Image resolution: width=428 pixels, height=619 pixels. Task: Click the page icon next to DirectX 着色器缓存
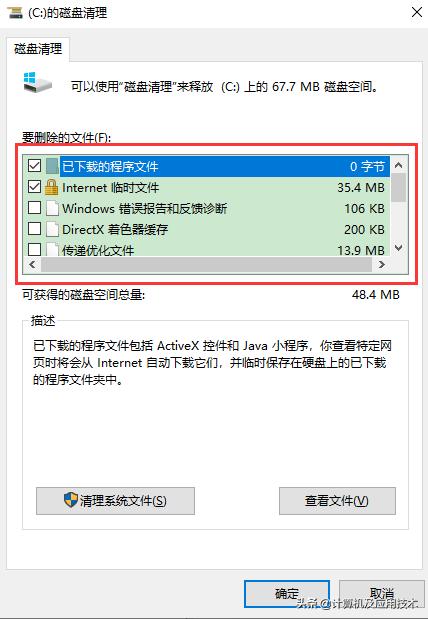(52, 229)
